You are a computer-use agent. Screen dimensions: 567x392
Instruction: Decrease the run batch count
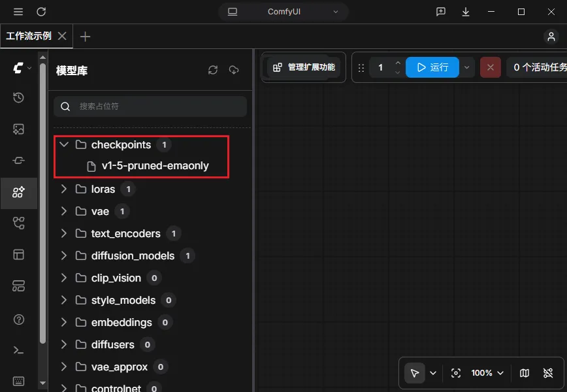(x=398, y=72)
